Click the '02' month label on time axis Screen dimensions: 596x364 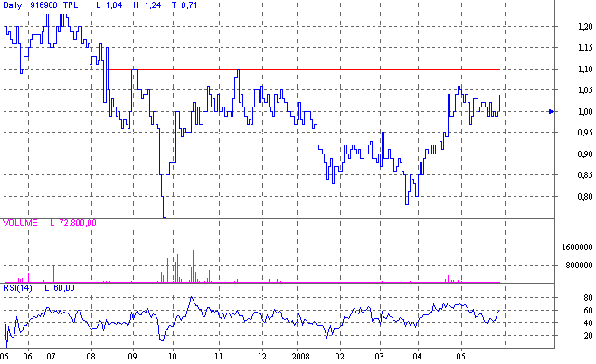pyautogui.click(x=339, y=357)
